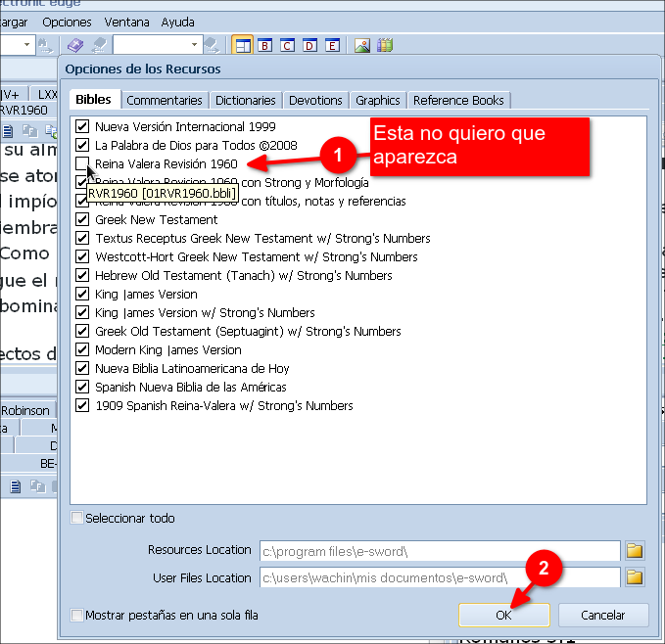Browse for User Files Location folder
The width and height of the screenshot is (665, 644).
pos(635,577)
